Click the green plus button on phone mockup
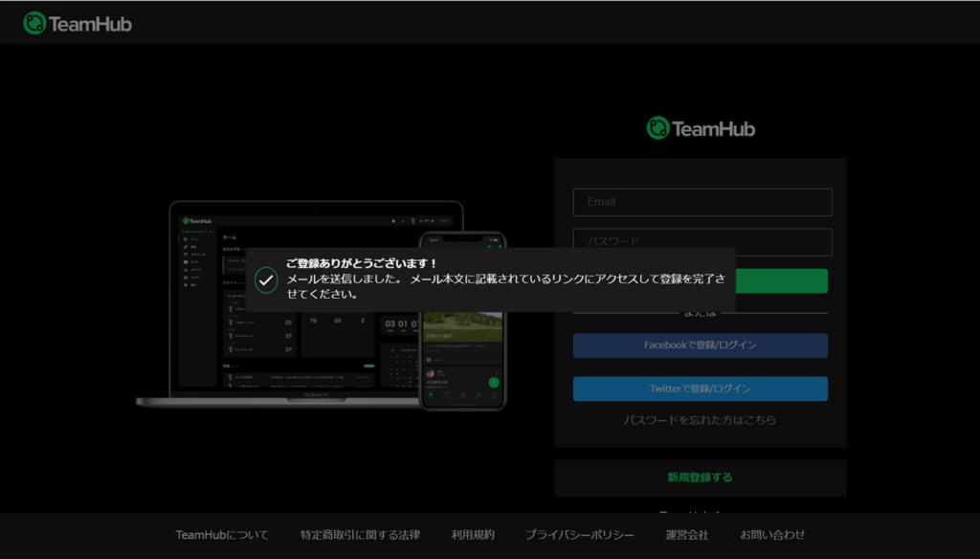The width and height of the screenshot is (980, 559). click(494, 383)
